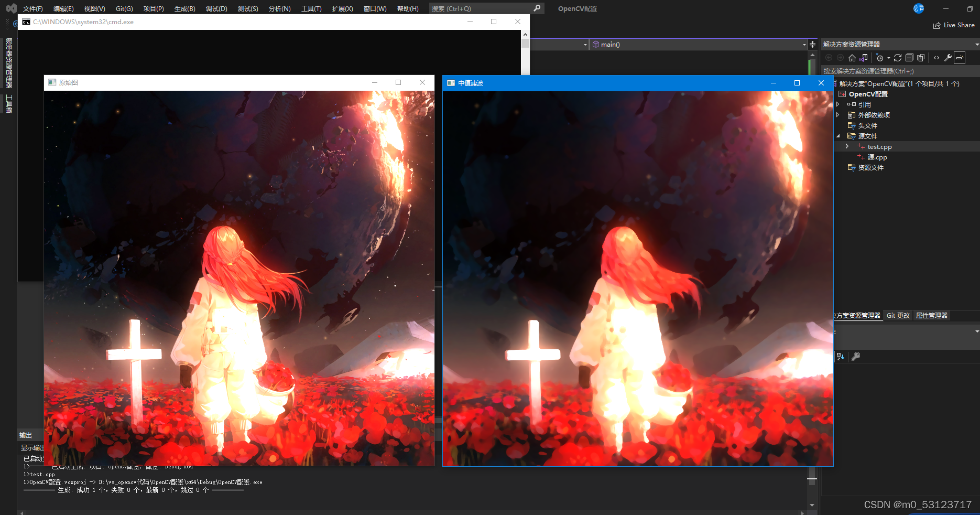Open the 编辑(E) menu
The image size is (980, 515).
(63, 9)
